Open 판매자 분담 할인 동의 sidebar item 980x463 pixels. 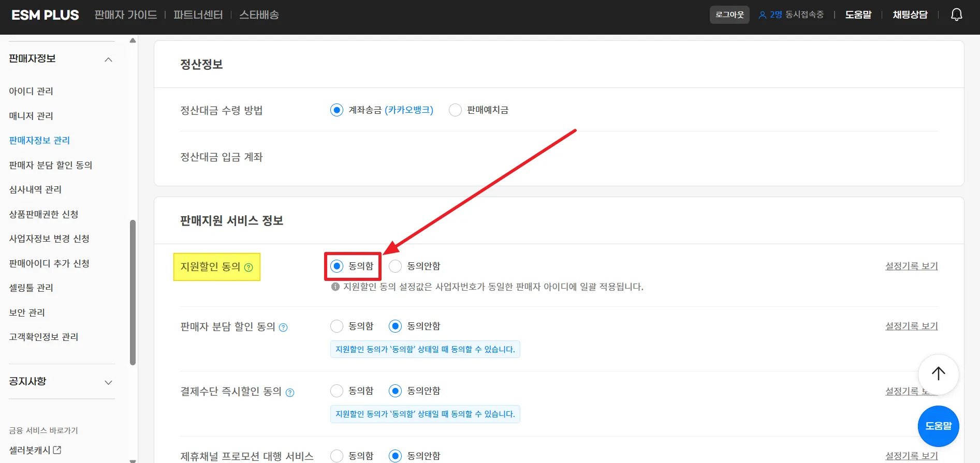click(51, 165)
